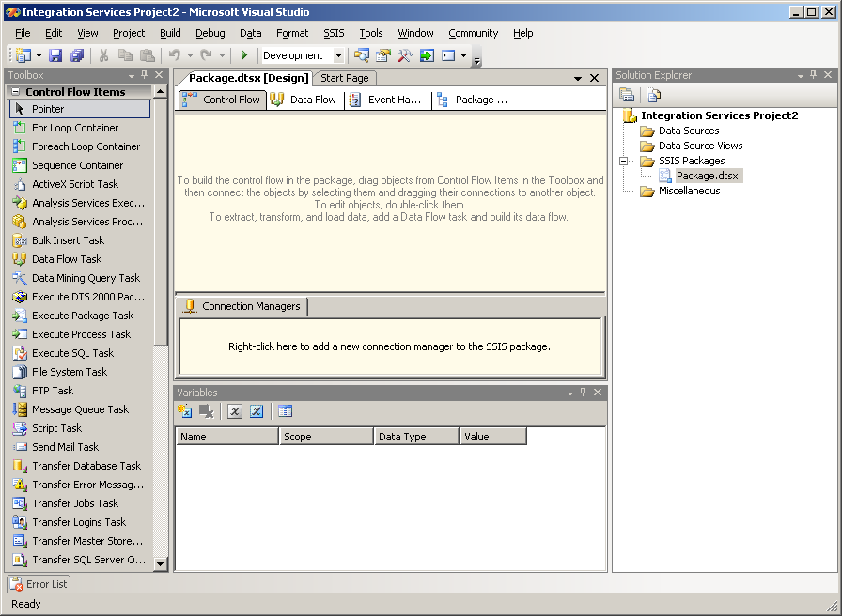Open the Undo history dropdown arrow
The height and width of the screenshot is (616, 842).
(190, 55)
